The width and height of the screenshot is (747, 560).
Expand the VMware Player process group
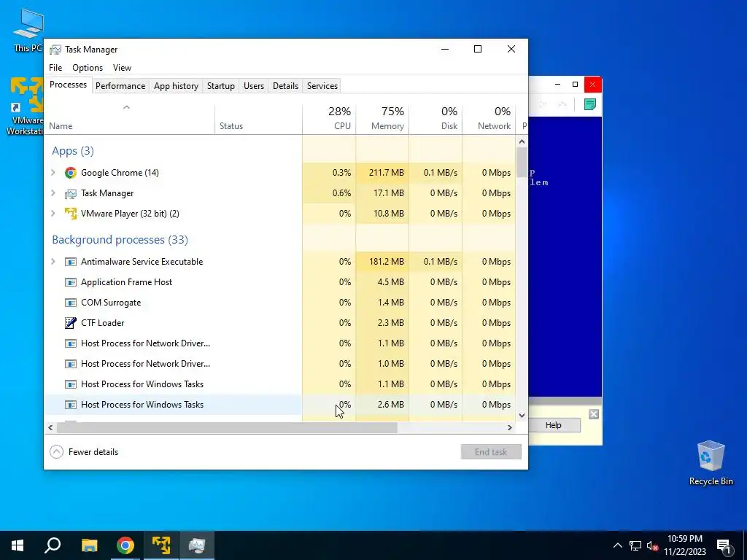[53, 214]
